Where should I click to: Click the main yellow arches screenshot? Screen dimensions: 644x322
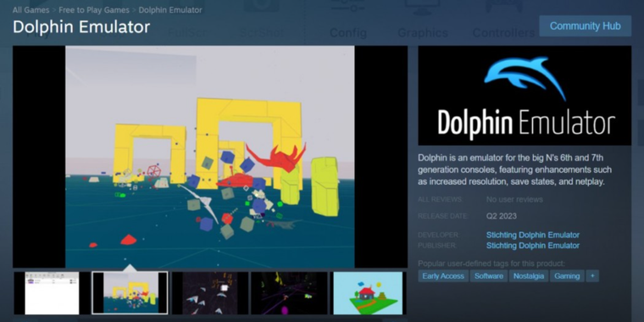click(210, 157)
